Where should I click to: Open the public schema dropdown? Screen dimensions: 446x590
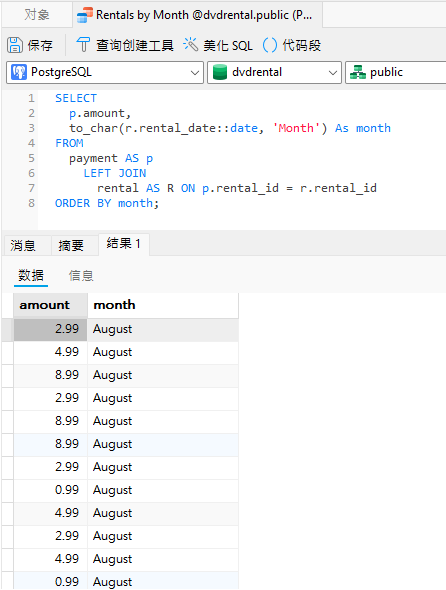(x=396, y=72)
